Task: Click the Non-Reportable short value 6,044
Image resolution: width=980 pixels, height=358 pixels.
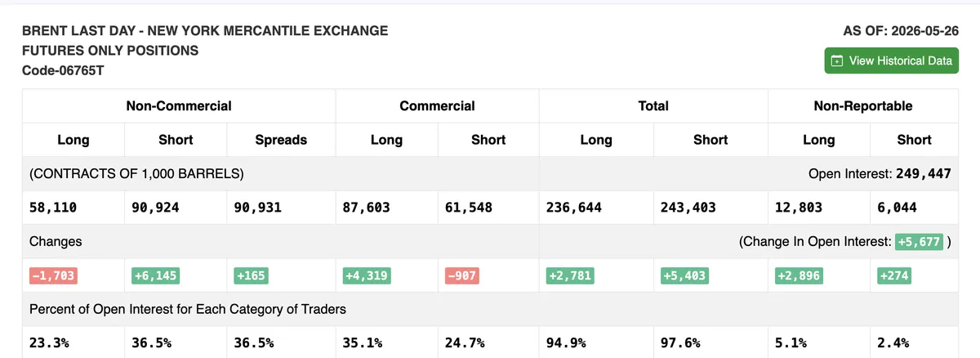Action: (897, 208)
